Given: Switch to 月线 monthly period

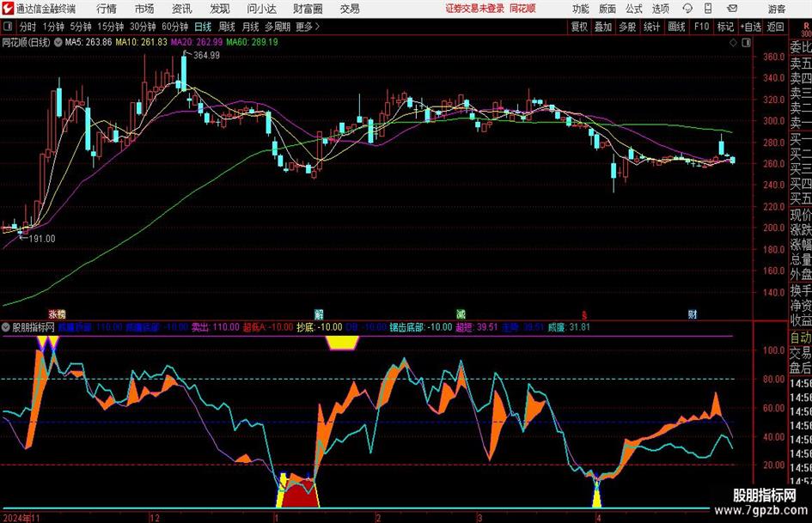Looking at the screenshot, I should tap(251, 27).
